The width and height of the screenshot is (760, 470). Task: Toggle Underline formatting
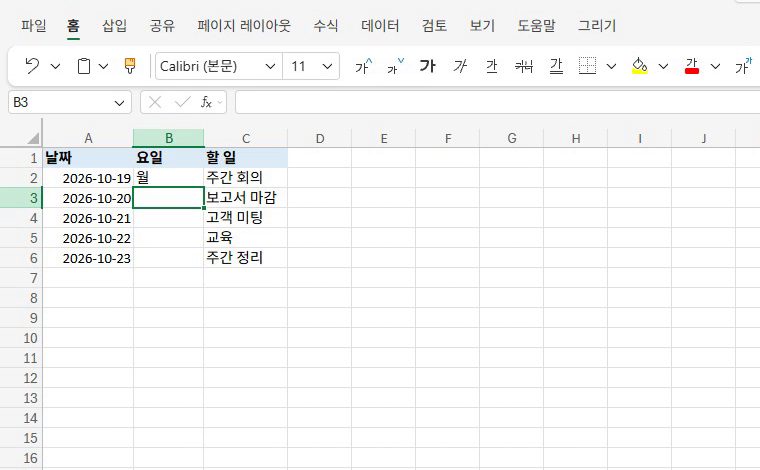(491, 66)
